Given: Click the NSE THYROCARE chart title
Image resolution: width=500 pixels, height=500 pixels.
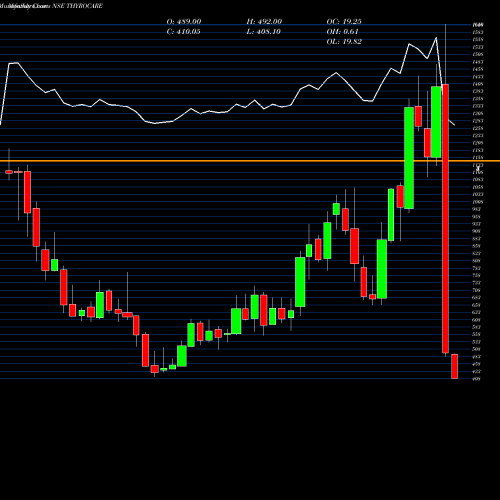Looking at the screenshot, I should coord(77,6).
